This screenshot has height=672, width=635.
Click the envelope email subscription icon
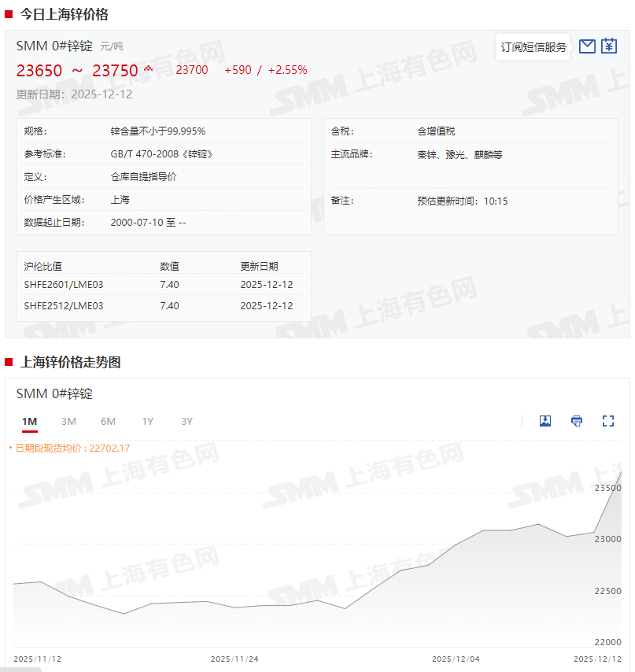pos(587,46)
